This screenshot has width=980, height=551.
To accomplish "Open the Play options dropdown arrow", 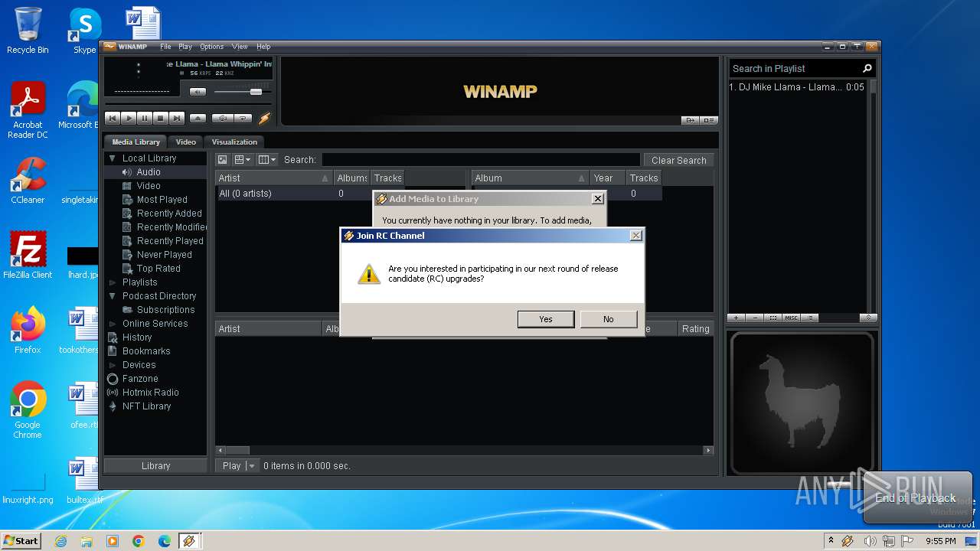I will tap(252, 465).
